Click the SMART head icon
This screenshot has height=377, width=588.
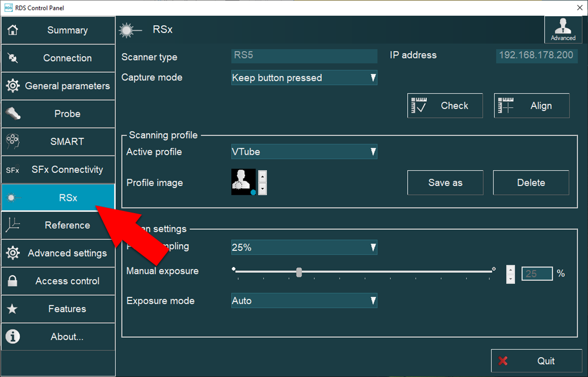pyautogui.click(x=13, y=141)
